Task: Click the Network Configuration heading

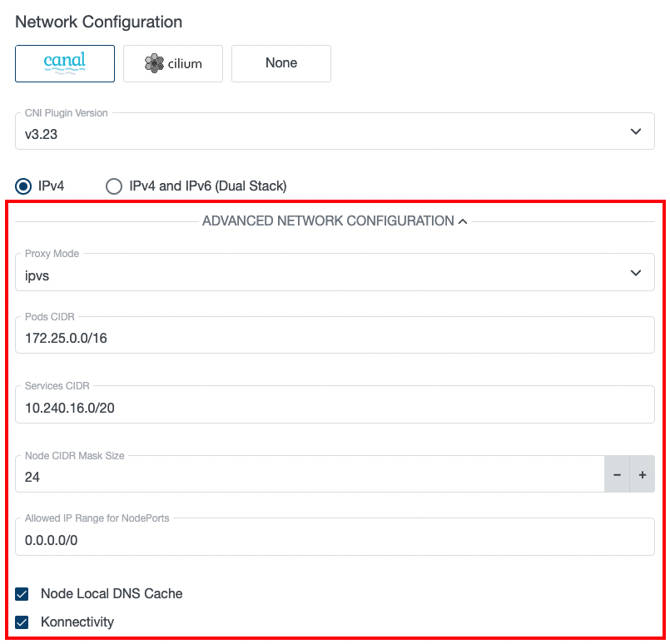Action: 97,22
